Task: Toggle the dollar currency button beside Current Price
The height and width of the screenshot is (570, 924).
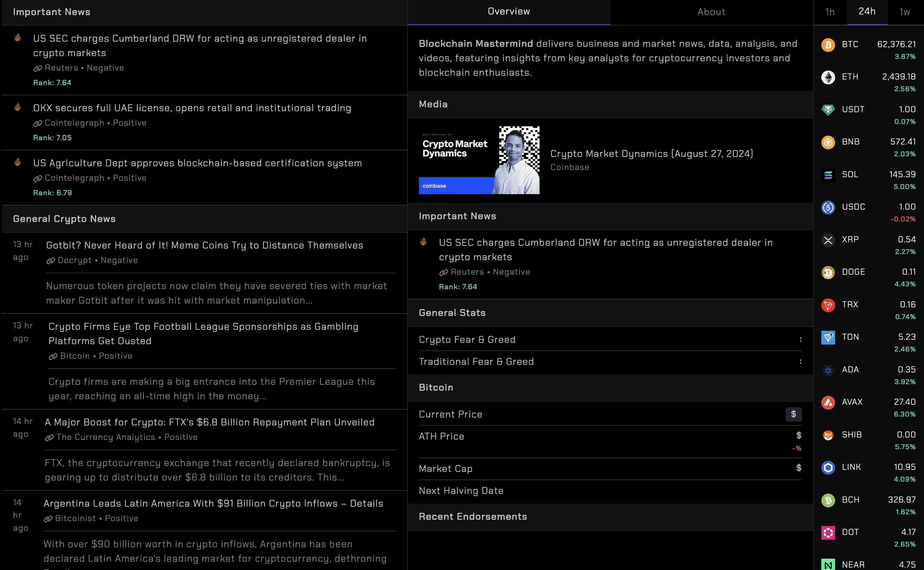Action: tap(793, 414)
